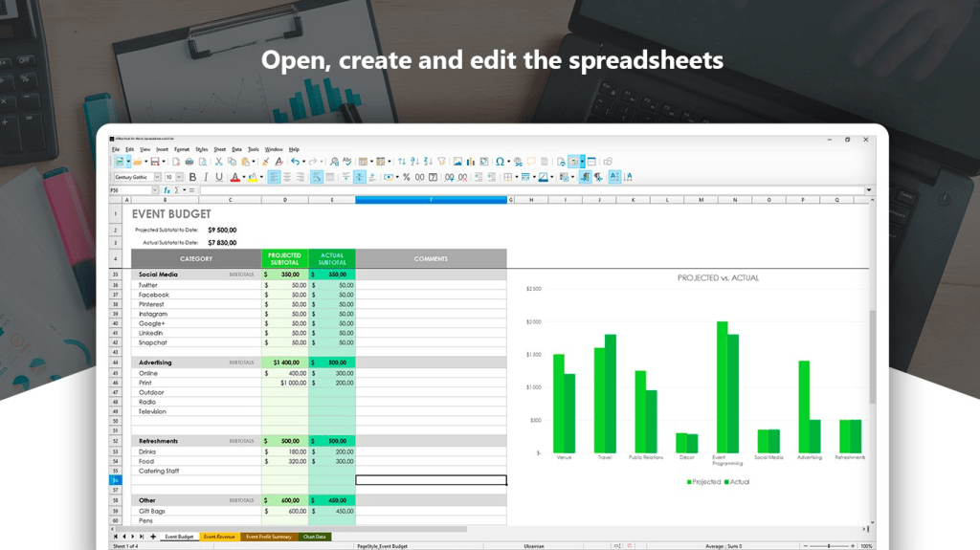Open Function Wizard fx icon
Screen dimensions: 980x550
167,190
